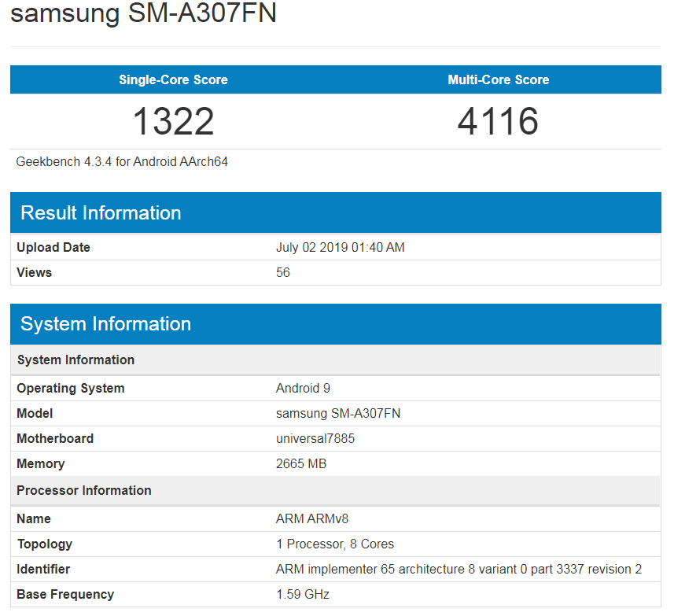Click the Result Information section header
This screenshot has width=674, height=616.
(336, 212)
